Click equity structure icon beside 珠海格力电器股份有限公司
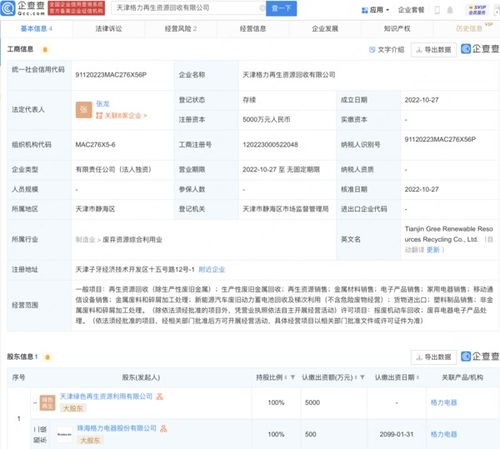Screen dimensions: 500x449 point(163,428)
